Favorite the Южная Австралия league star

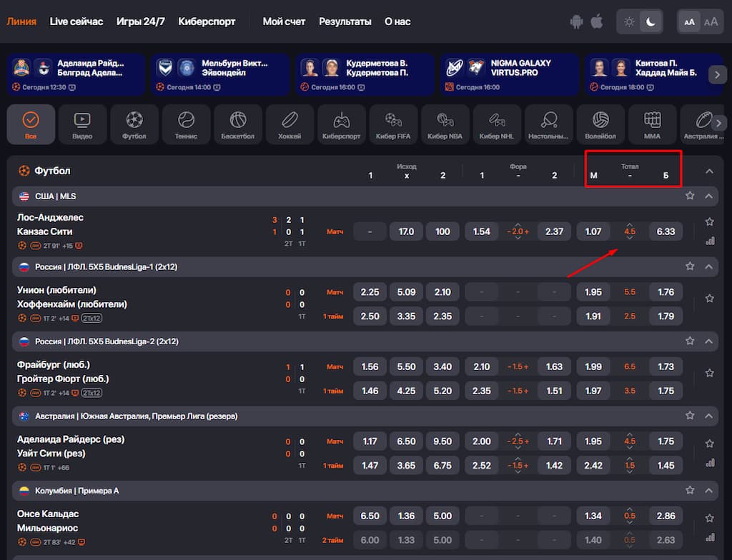[x=690, y=415]
